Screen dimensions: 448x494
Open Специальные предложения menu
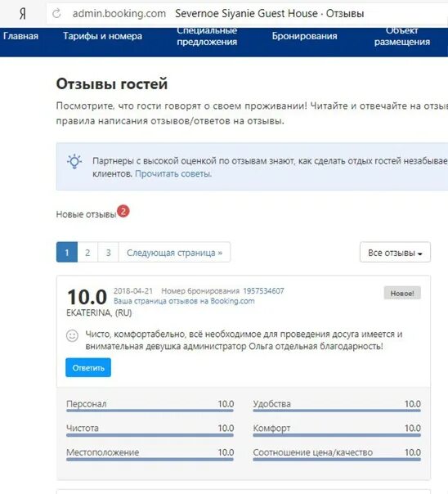pyautogui.click(x=207, y=36)
